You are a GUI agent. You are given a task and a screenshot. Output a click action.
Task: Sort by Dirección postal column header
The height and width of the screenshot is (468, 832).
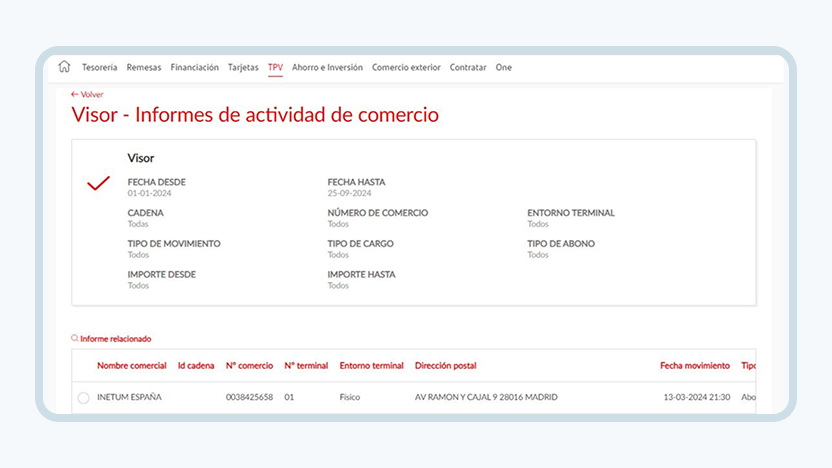pyautogui.click(x=446, y=366)
